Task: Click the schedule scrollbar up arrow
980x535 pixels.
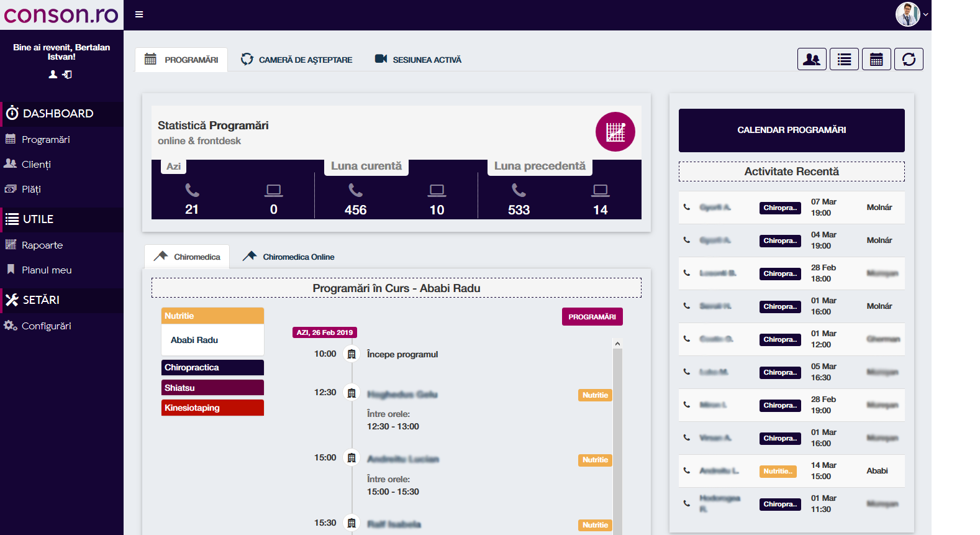Action: [617, 344]
